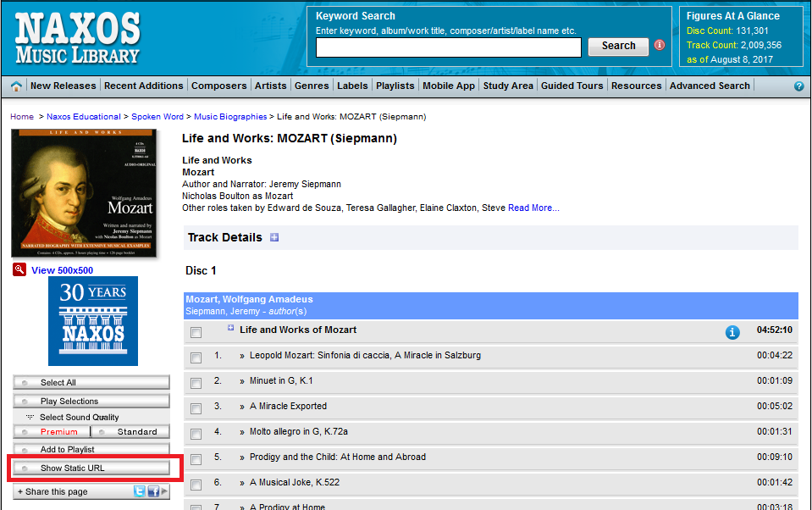
Task: Select Premium sound quality
Action: coord(52,432)
